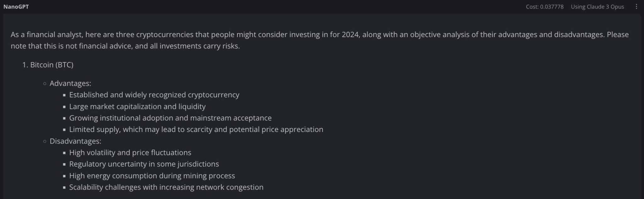644x199 pixels.
Task: Select 'Established and widely recognized cryptocurrency' line
Action: (154, 95)
